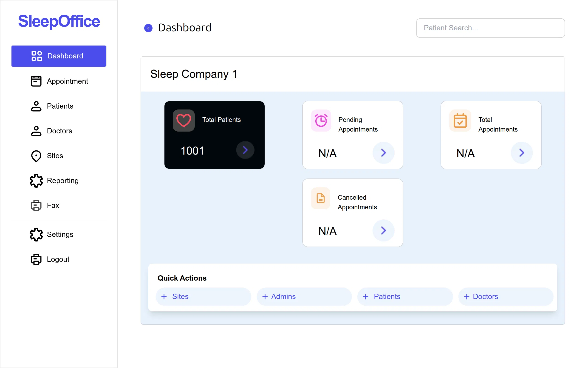Open Pending Appointments via chevron arrow
The height and width of the screenshot is (368, 588).
coord(383,153)
